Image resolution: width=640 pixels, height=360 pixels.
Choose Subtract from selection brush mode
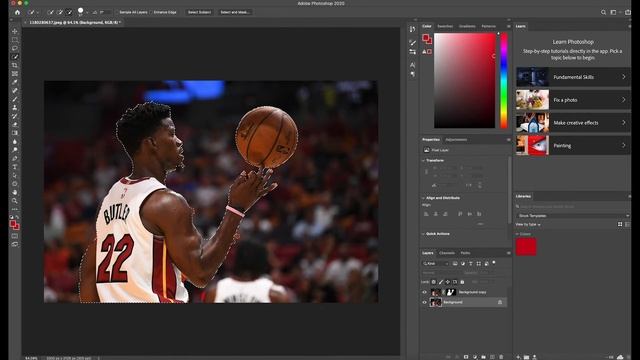[x=69, y=12]
